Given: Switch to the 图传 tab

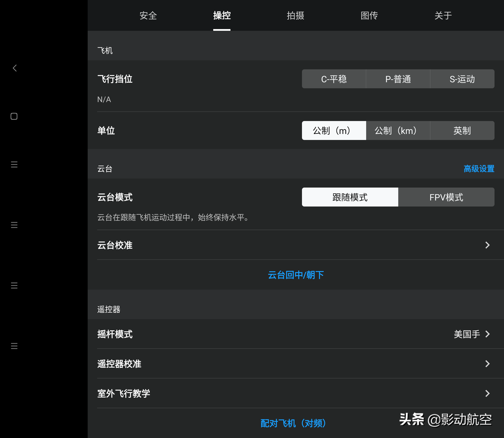Looking at the screenshot, I should tap(369, 16).
